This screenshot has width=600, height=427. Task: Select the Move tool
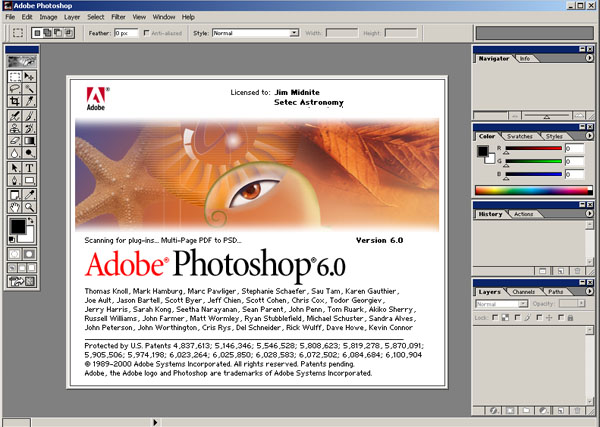click(x=29, y=77)
